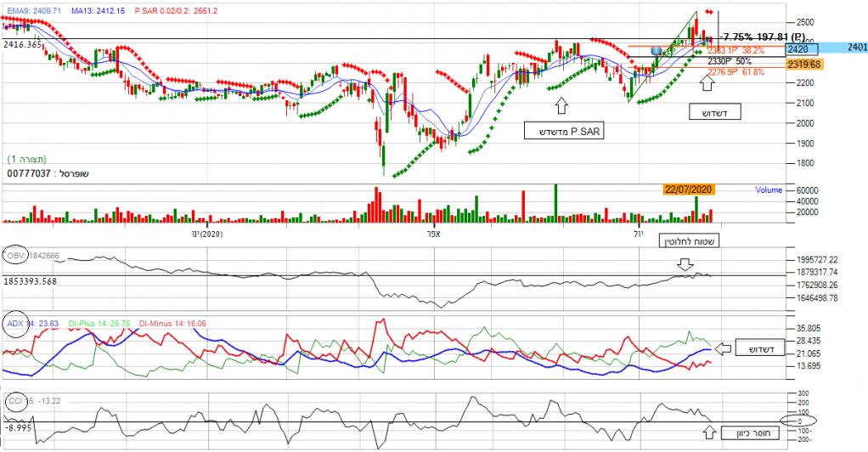Click the down arrow in OBV panel

pyautogui.click(x=685, y=267)
